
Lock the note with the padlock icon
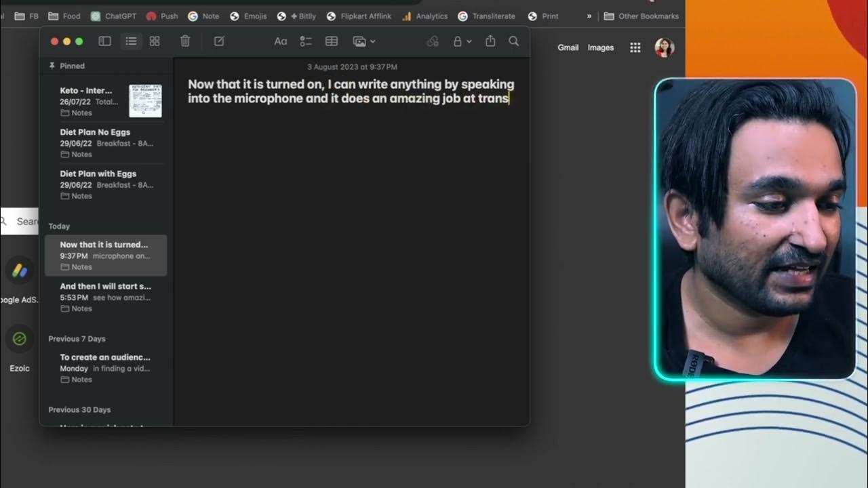(458, 41)
